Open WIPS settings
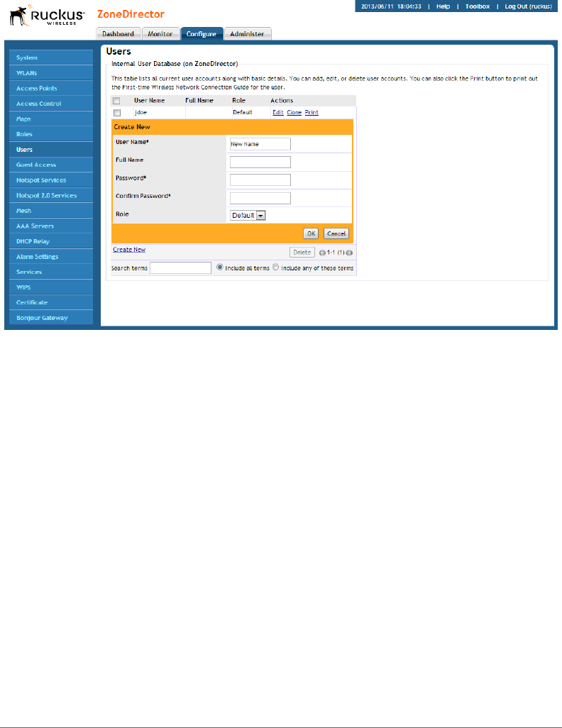Screen dimensions: 562x728 point(51,287)
